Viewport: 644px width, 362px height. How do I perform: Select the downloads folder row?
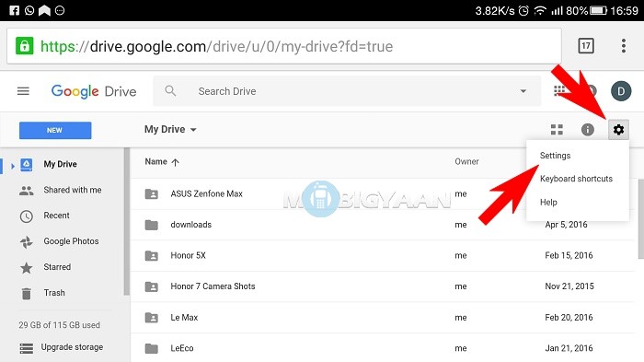382,225
